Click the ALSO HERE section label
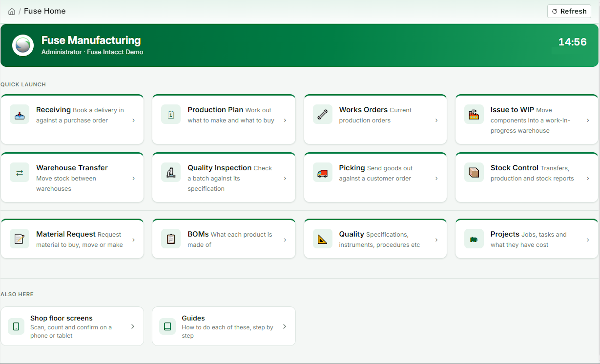The height and width of the screenshot is (364, 600). (x=17, y=294)
